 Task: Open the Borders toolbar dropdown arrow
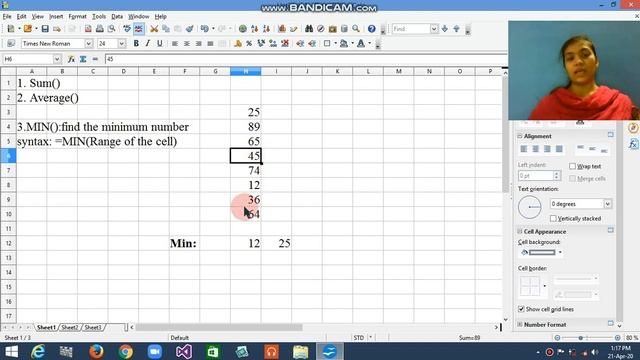click(x=336, y=43)
